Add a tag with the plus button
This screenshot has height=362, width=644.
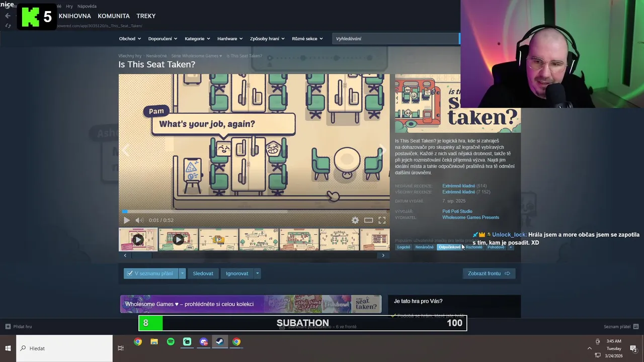(511, 247)
